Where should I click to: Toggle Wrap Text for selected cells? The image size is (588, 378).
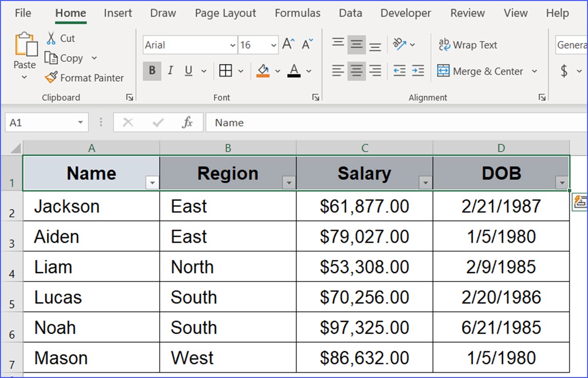point(468,45)
